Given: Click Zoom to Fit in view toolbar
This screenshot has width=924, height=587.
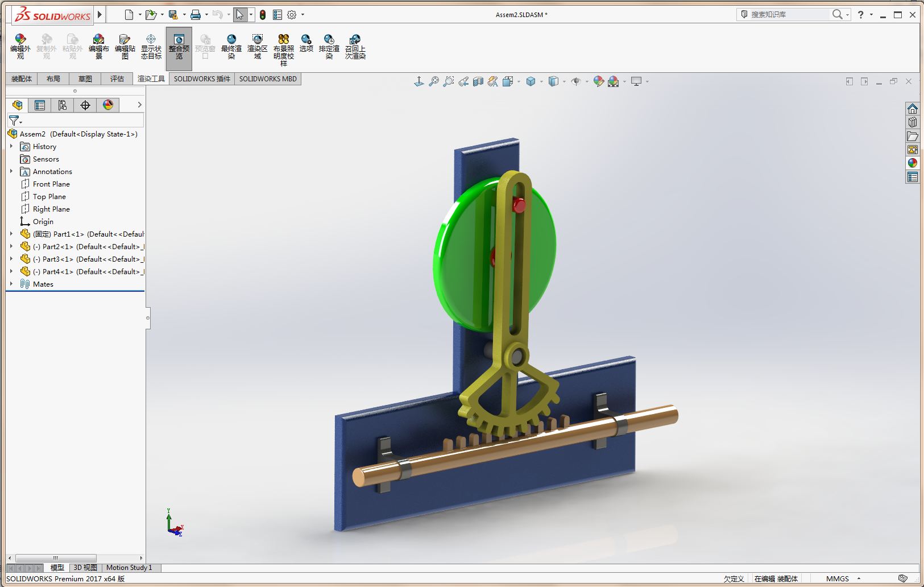Looking at the screenshot, I should [x=434, y=81].
